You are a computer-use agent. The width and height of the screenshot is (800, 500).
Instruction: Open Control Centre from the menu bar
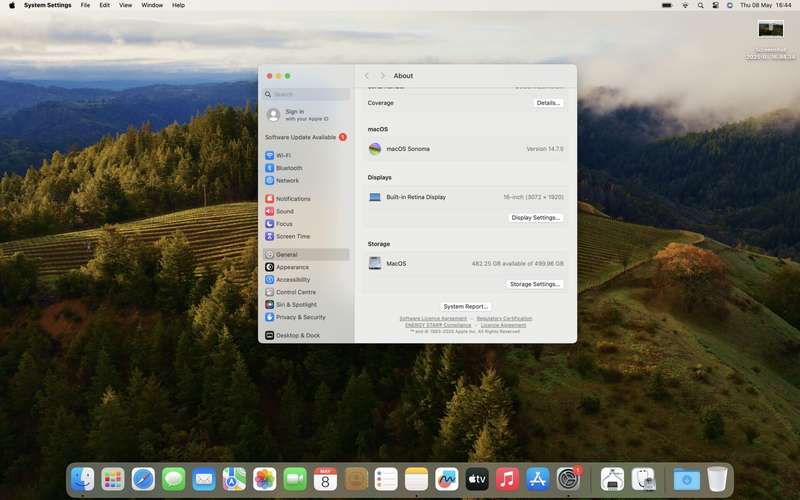point(715,5)
